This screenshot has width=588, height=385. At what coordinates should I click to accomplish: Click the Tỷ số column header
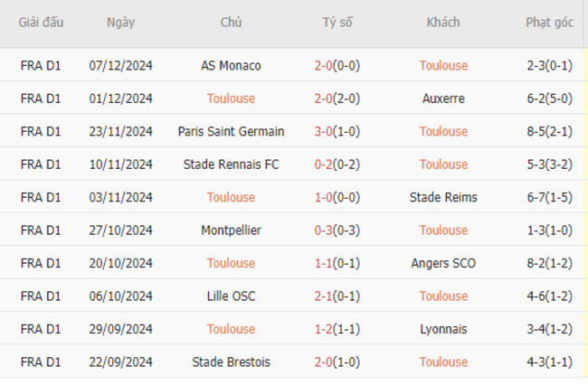337,23
